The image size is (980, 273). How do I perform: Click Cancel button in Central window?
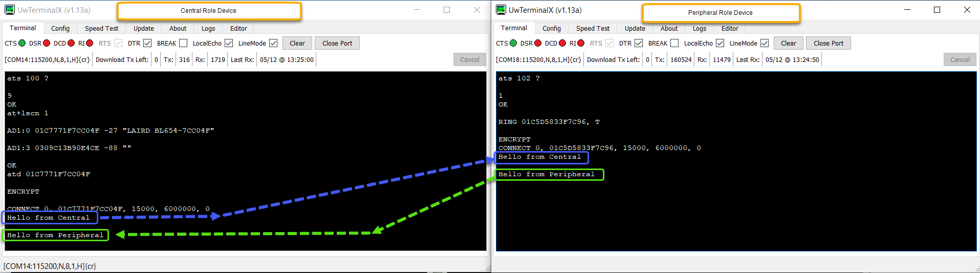tap(470, 59)
